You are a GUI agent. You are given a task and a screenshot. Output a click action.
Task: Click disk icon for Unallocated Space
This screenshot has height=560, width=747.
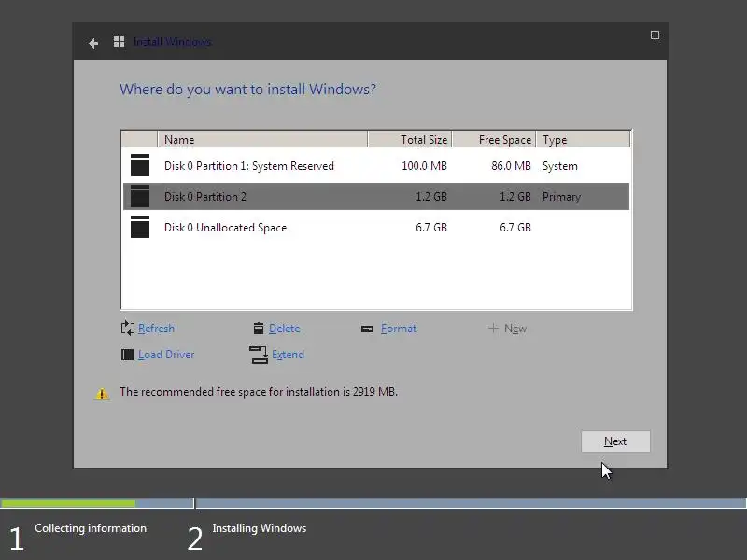pyautogui.click(x=140, y=227)
